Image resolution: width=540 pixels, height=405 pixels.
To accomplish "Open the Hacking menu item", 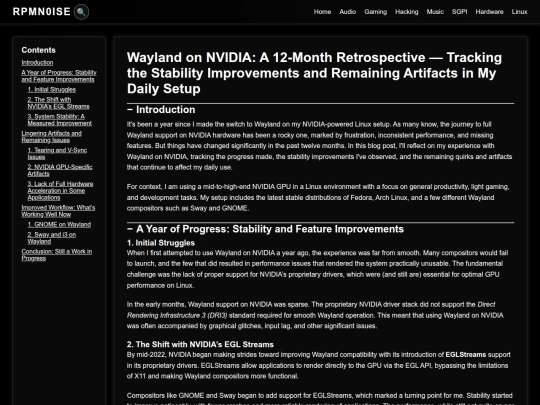I will (x=407, y=12).
